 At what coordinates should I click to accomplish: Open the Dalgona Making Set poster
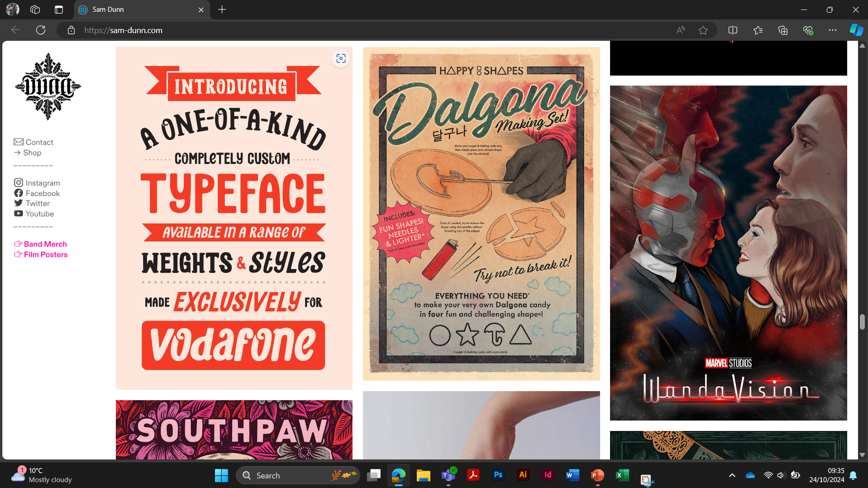tap(482, 214)
